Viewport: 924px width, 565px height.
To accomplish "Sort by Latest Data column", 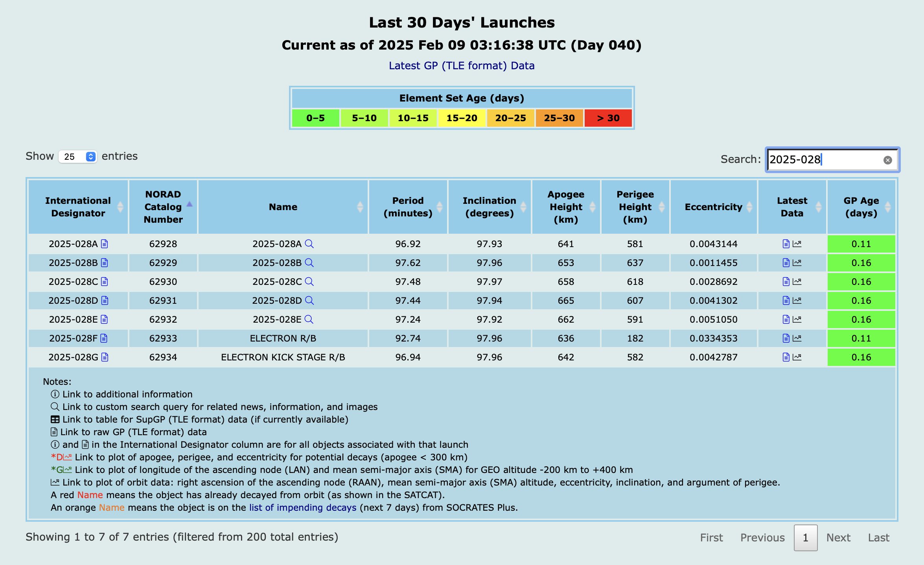I will tap(792, 207).
